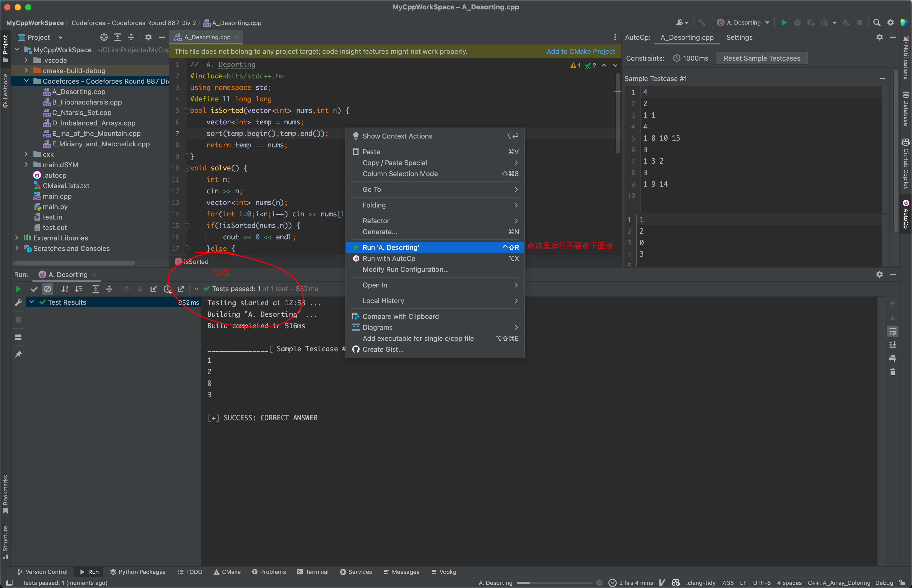Clear console output with the trash icon
This screenshot has width=912, height=588.
[892, 372]
